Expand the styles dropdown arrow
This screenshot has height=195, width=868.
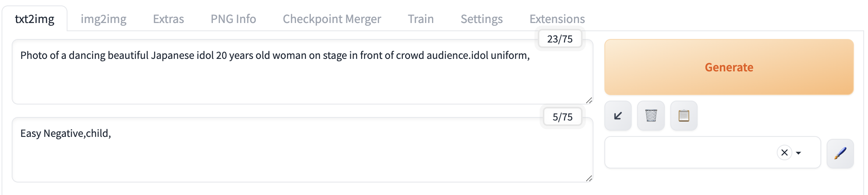pos(799,153)
